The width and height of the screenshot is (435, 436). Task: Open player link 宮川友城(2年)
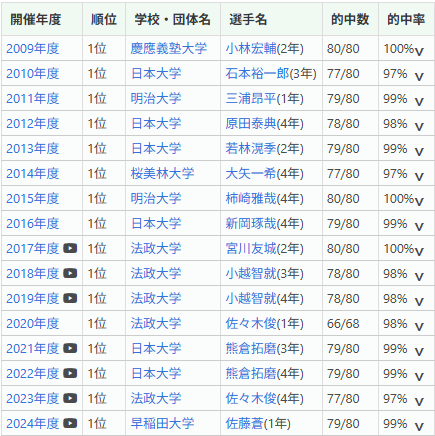point(264,249)
